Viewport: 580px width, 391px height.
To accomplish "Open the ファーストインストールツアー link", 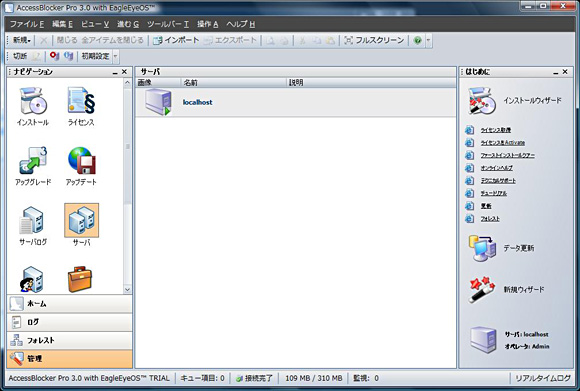I will point(508,155).
